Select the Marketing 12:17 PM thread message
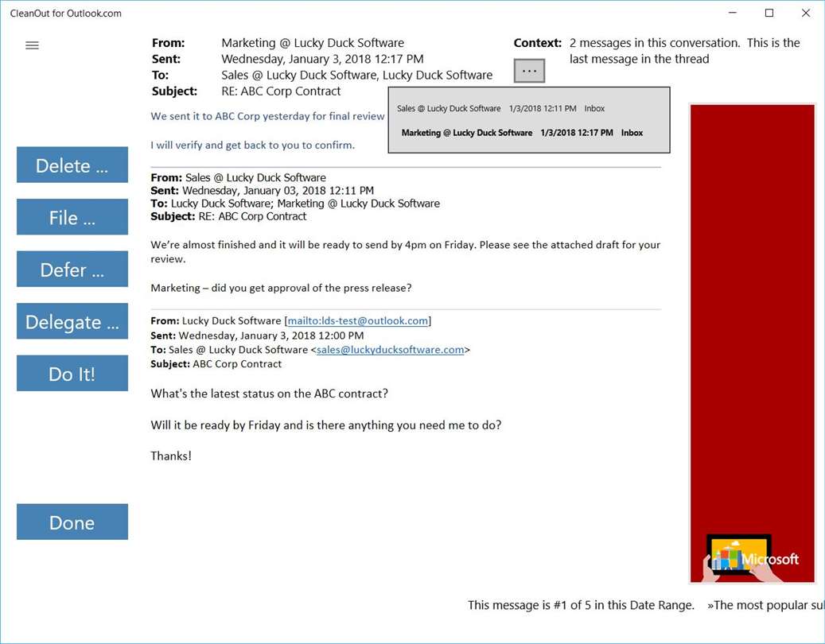 click(x=522, y=133)
